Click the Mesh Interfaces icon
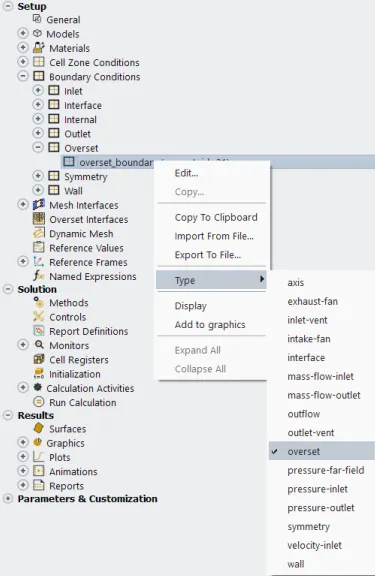This screenshot has height=576, width=375. [x=39, y=205]
